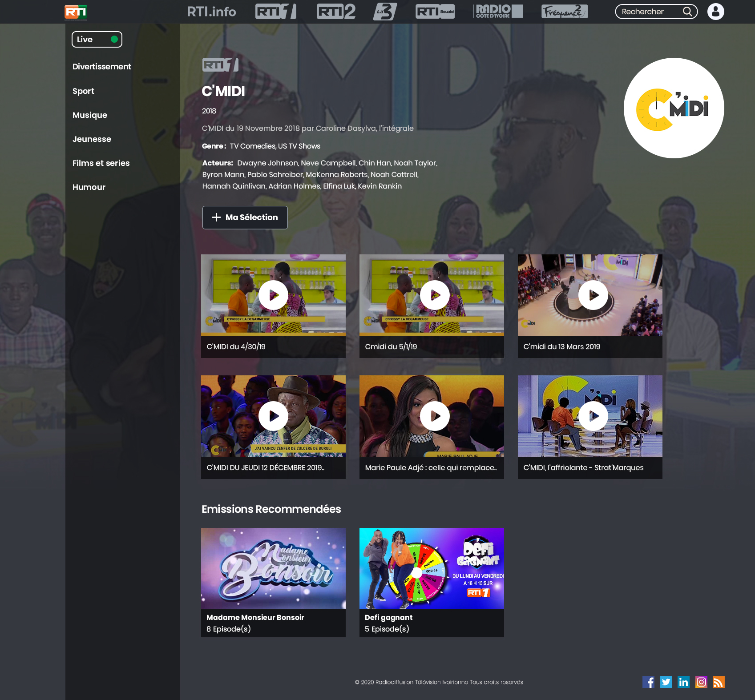
Task: Open the Radio Côte d'Ivoire logo
Action: (499, 12)
